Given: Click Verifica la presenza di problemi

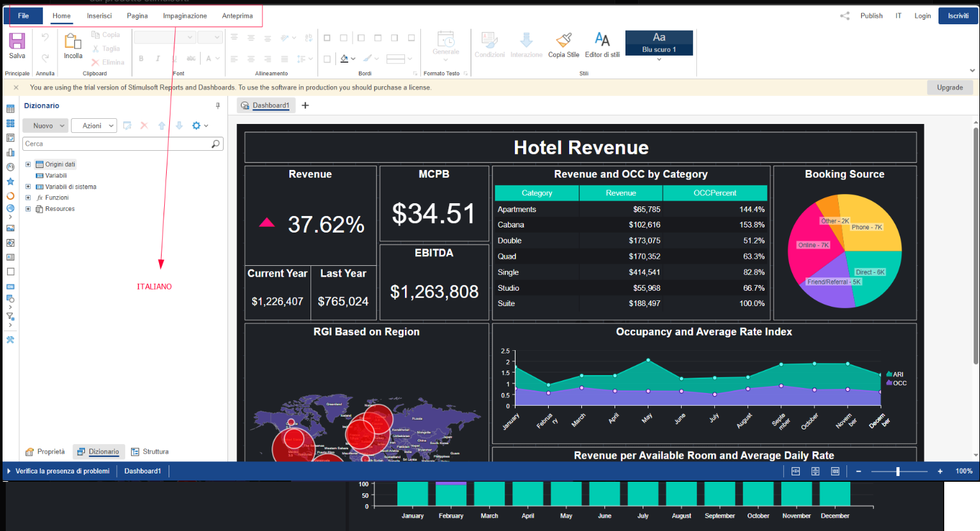Looking at the screenshot, I should click(x=58, y=471).
